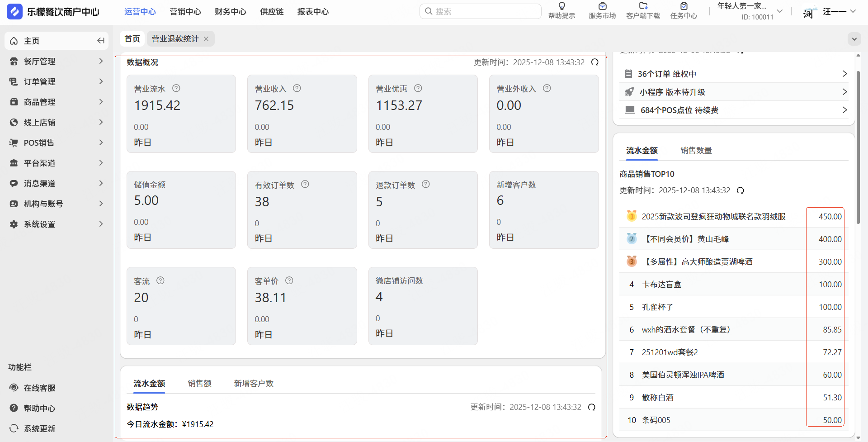Expand the 机构与账号 sidebar menu

pos(57,204)
